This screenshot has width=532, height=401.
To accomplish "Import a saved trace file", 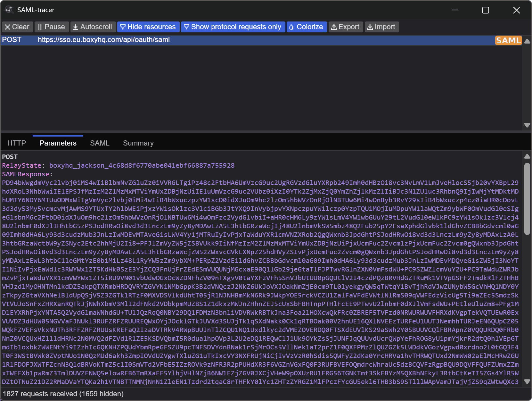I will [x=381, y=27].
